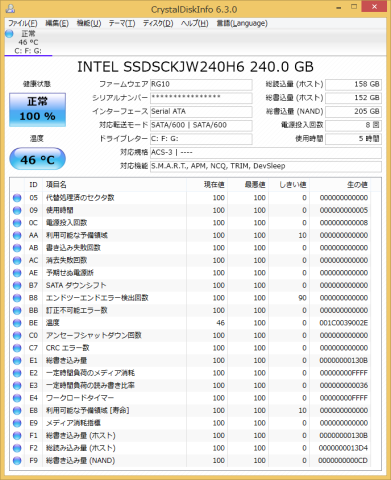Viewport: 391px width, 480px height.
Task: Click the 正常 100 % health status button
Action: 38,110
